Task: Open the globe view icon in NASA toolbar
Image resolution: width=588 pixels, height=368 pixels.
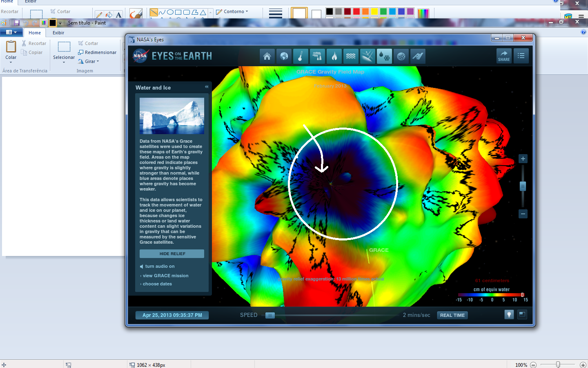Action: [284, 56]
